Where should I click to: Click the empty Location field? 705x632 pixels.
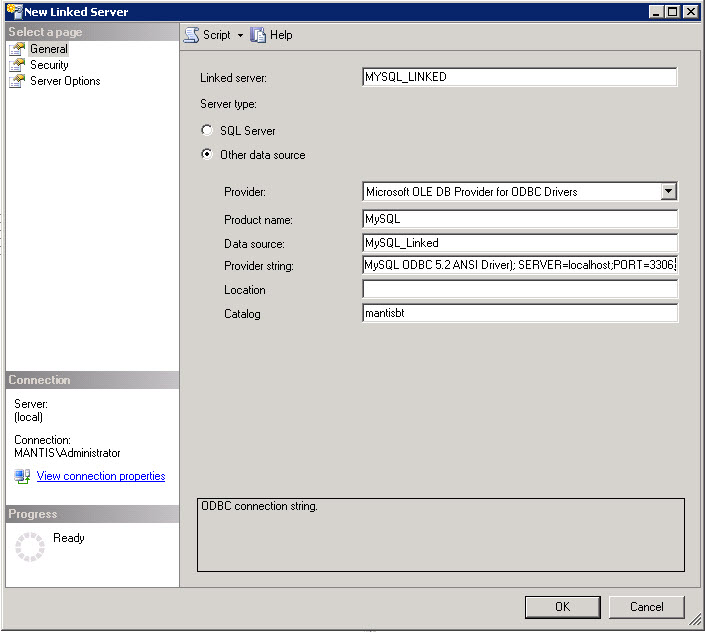(x=519, y=290)
